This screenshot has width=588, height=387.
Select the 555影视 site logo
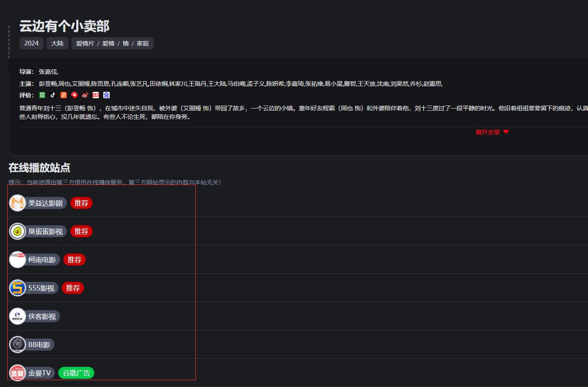pos(17,288)
